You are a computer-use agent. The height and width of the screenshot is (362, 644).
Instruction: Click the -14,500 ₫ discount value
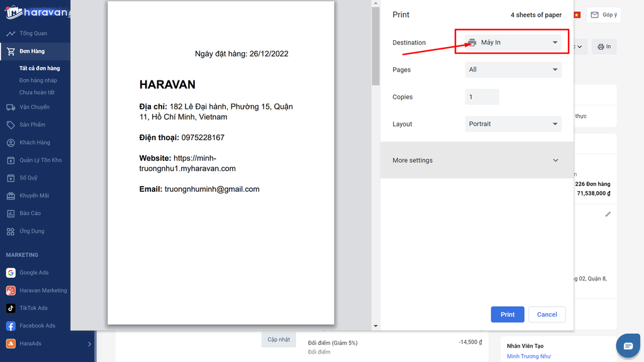pyautogui.click(x=470, y=342)
